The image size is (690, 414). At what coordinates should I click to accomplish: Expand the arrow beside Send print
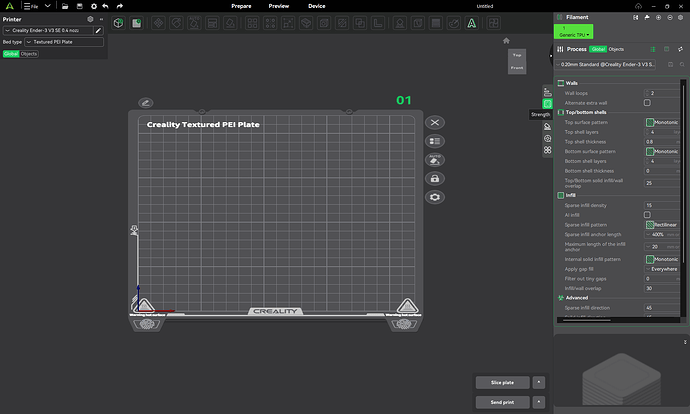pos(539,402)
